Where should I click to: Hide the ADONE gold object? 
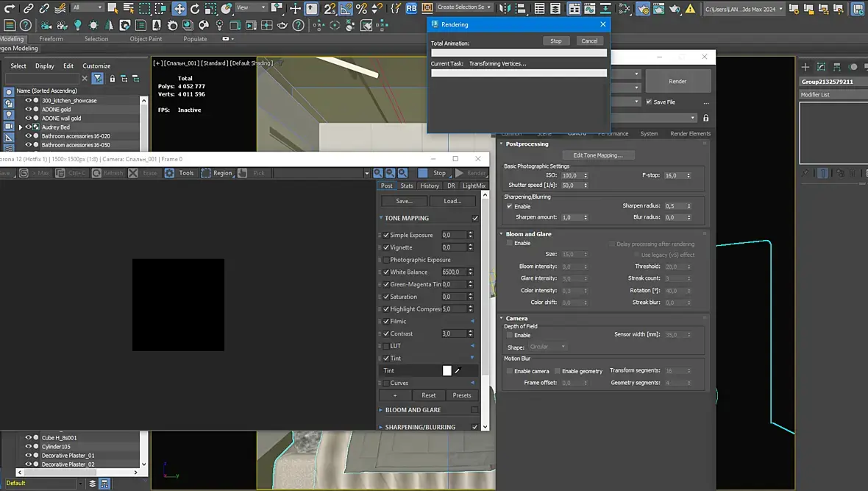click(28, 109)
